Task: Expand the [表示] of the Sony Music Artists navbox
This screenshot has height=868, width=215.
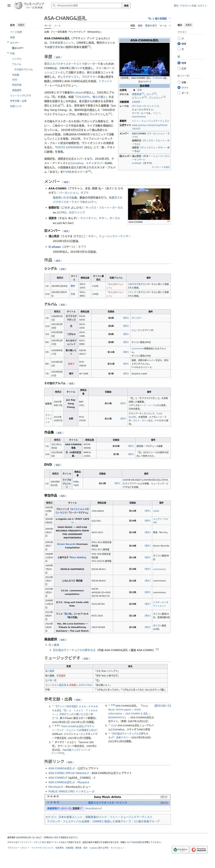Action: click(164, 797)
